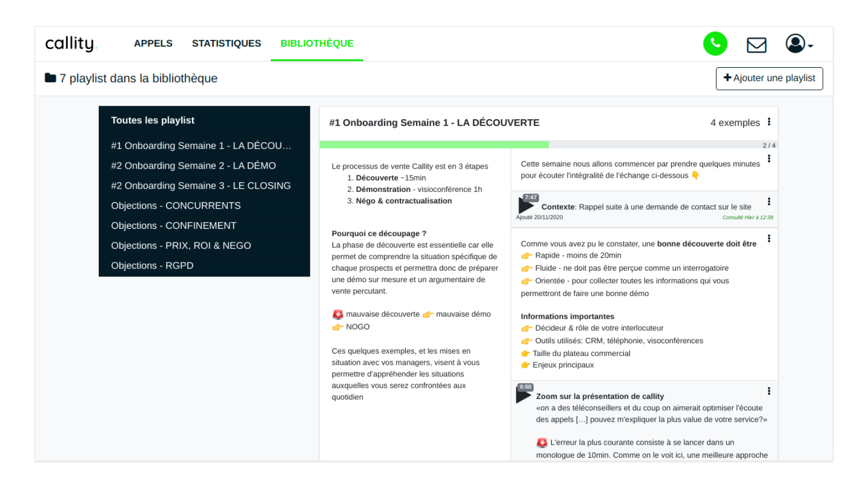Open the envelope messages icon
The height and width of the screenshot is (488, 868).
(x=756, y=45)
